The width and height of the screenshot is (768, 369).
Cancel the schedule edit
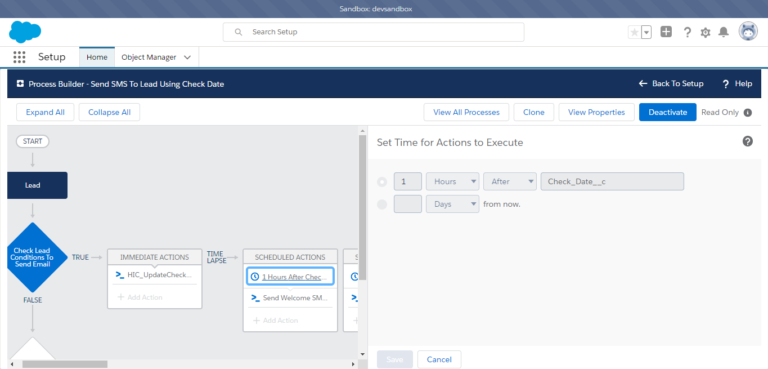point(439,360)
